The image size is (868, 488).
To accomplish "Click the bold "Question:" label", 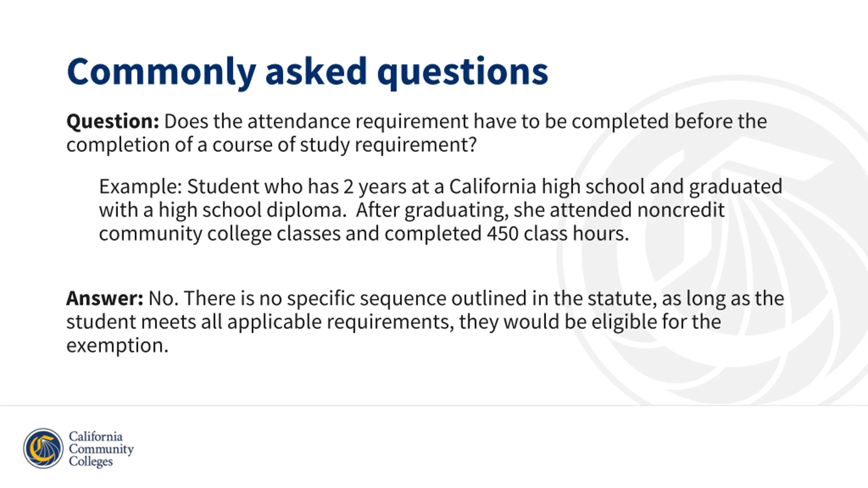I will point(113,121).
